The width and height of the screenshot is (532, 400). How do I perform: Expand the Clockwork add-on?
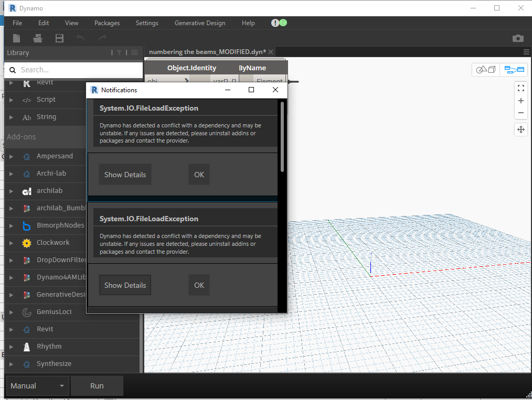pos(11,243)
